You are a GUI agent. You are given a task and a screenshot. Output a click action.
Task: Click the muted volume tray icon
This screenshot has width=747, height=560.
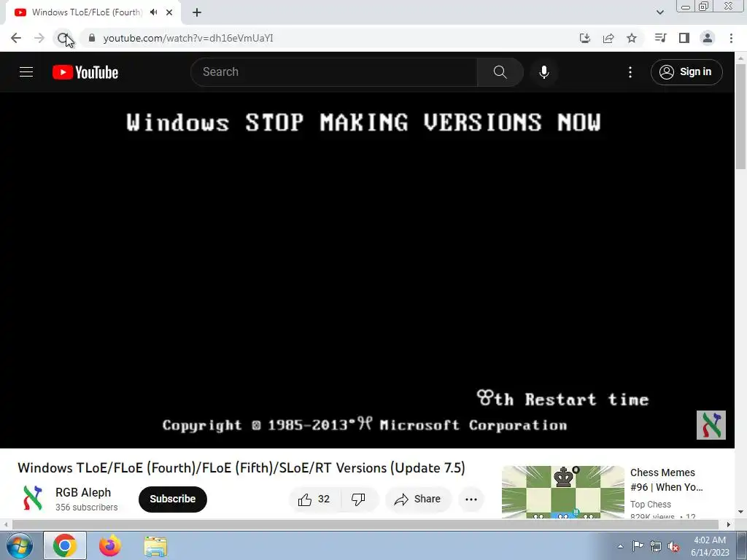coord(673,546)
